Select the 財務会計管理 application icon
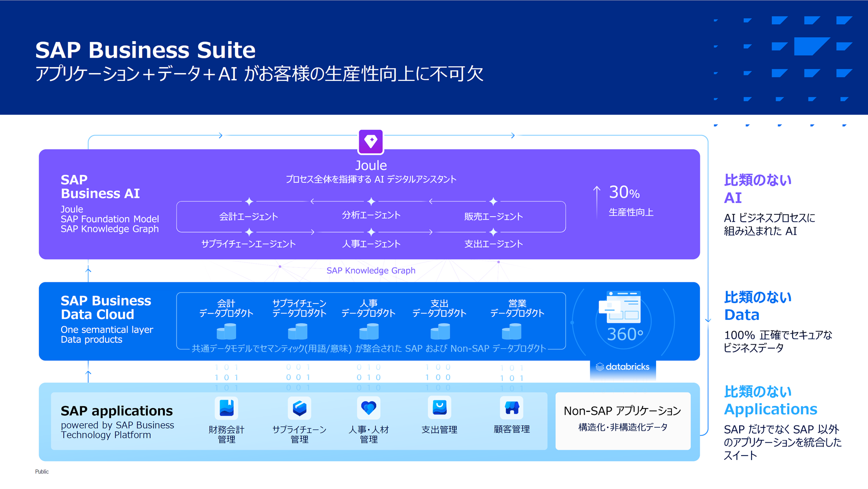 (x=227, y=408)
